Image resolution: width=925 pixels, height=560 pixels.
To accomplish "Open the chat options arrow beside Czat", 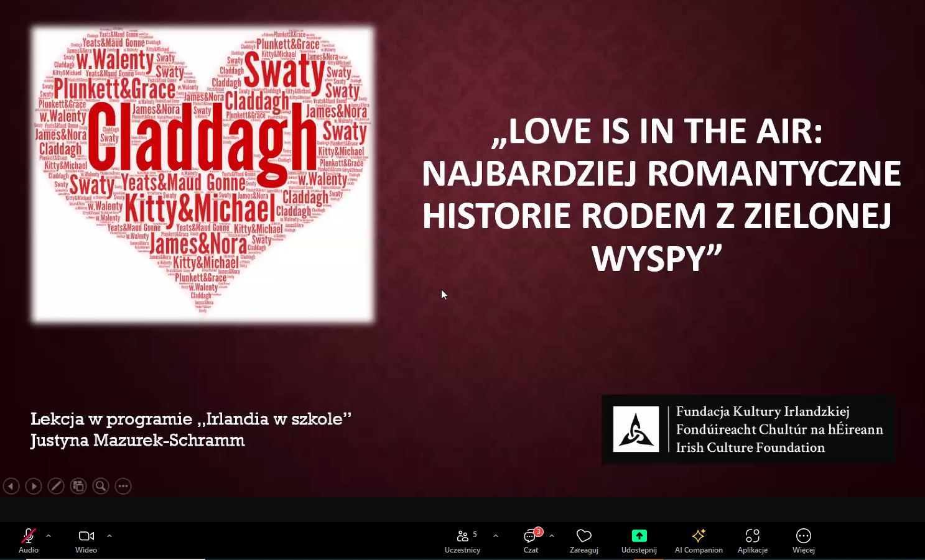I will 552,536.
